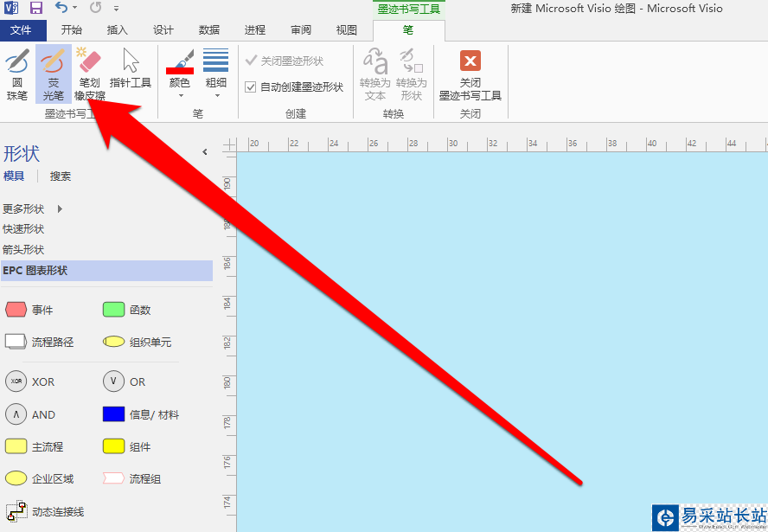Switch to the Insert (插入) tab

pyautogui.click(x=118, y=30)
